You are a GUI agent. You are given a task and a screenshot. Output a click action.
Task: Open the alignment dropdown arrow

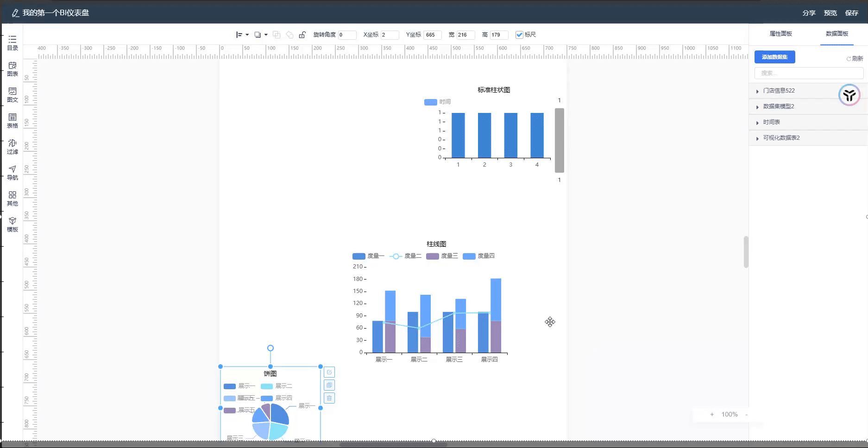tap(247, 35)
